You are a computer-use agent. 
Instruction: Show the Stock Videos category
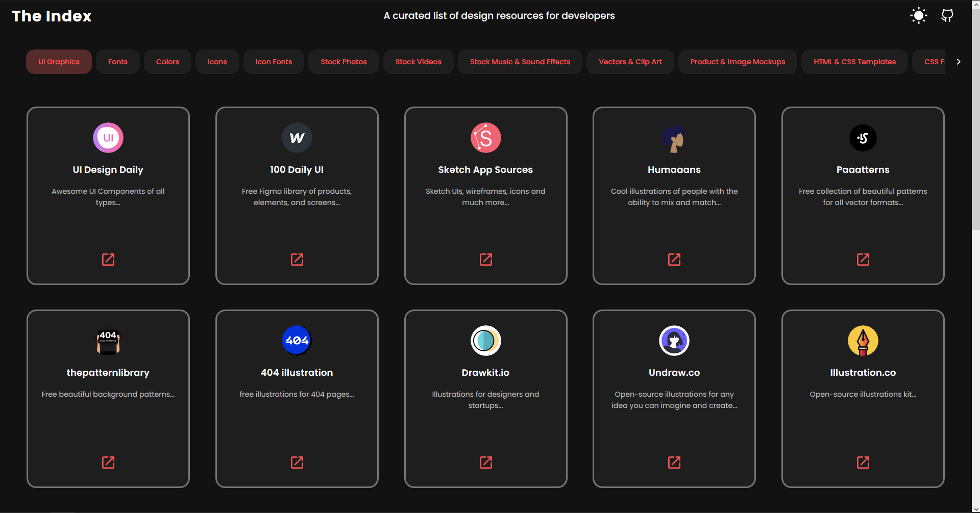click(x=419, y=62)
